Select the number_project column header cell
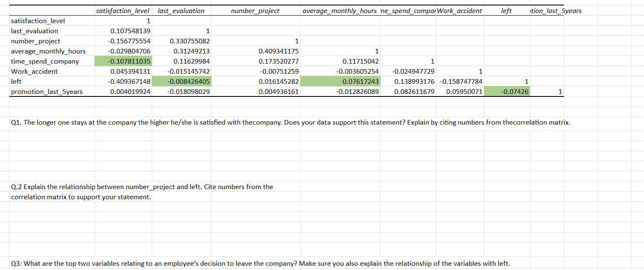This screenshot has height=270, width=644. (x=255, y=11)
